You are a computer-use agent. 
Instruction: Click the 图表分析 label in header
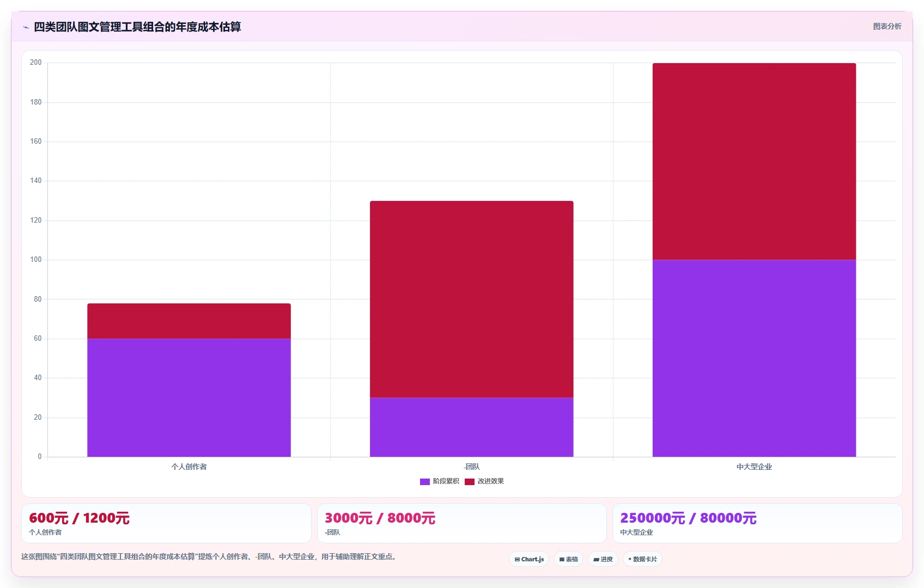[x=887, y=26]
